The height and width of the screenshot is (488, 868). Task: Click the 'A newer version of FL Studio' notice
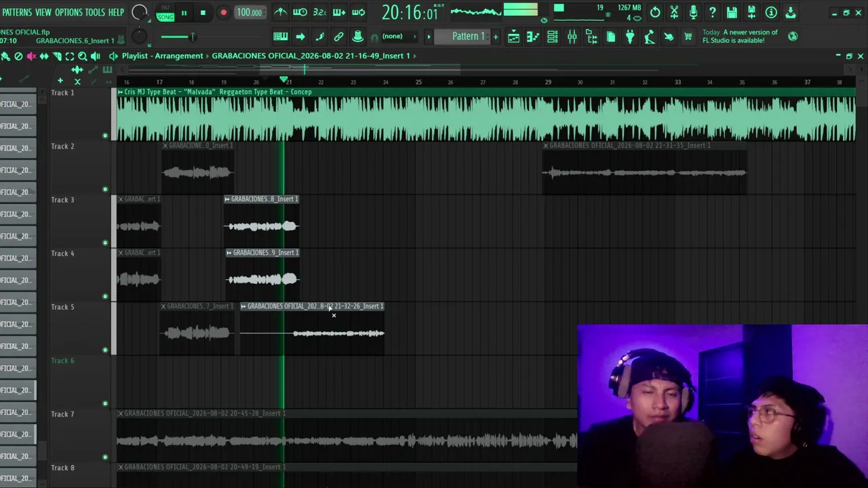pos(741,37)
